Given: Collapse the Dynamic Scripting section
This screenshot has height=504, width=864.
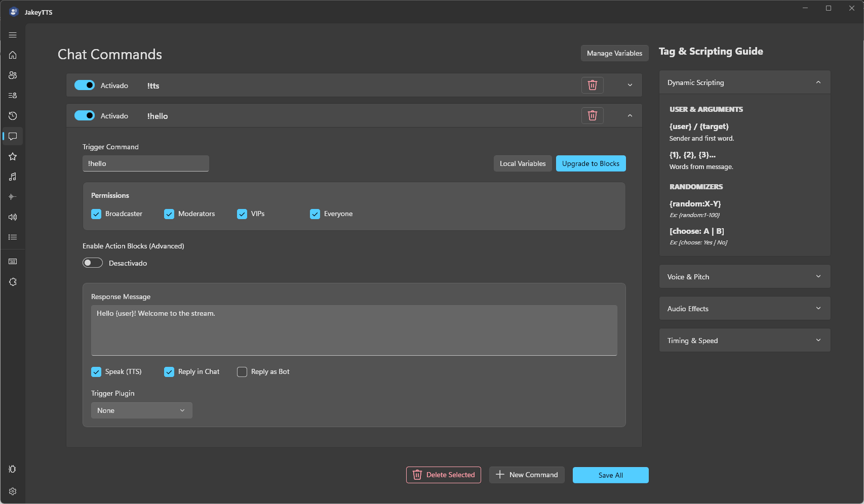Looking at the screenshot, I should [745, 82].
